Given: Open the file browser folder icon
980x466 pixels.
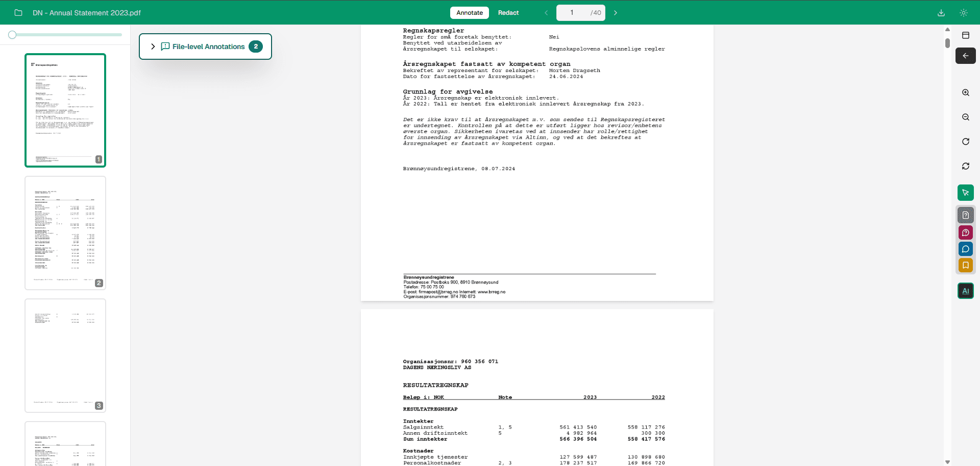Looking at the screenshot, I should 18,13.
